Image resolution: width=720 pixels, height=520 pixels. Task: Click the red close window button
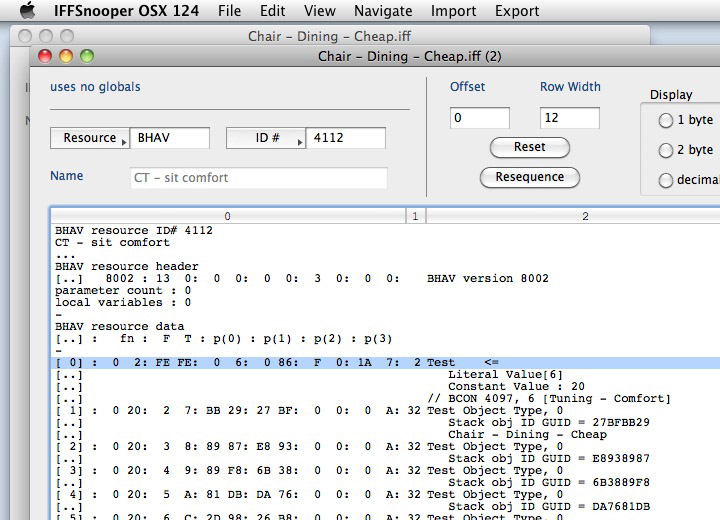[x=43, y=57]
